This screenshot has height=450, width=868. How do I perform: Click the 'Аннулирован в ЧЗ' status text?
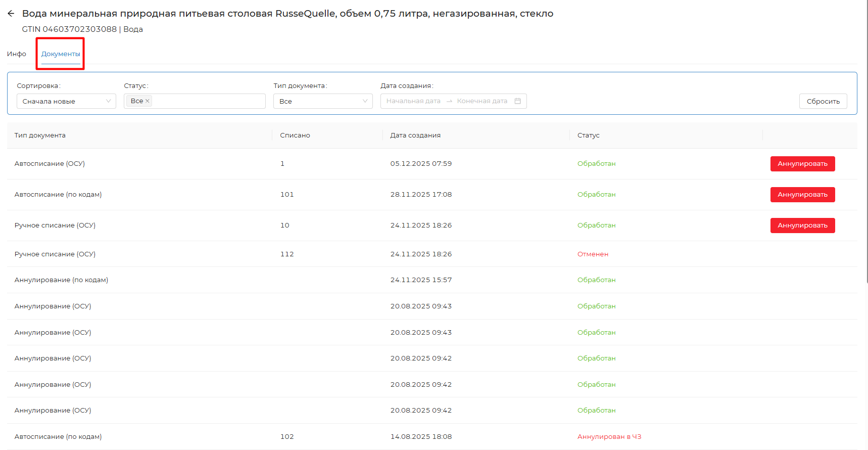click(609, 437)
